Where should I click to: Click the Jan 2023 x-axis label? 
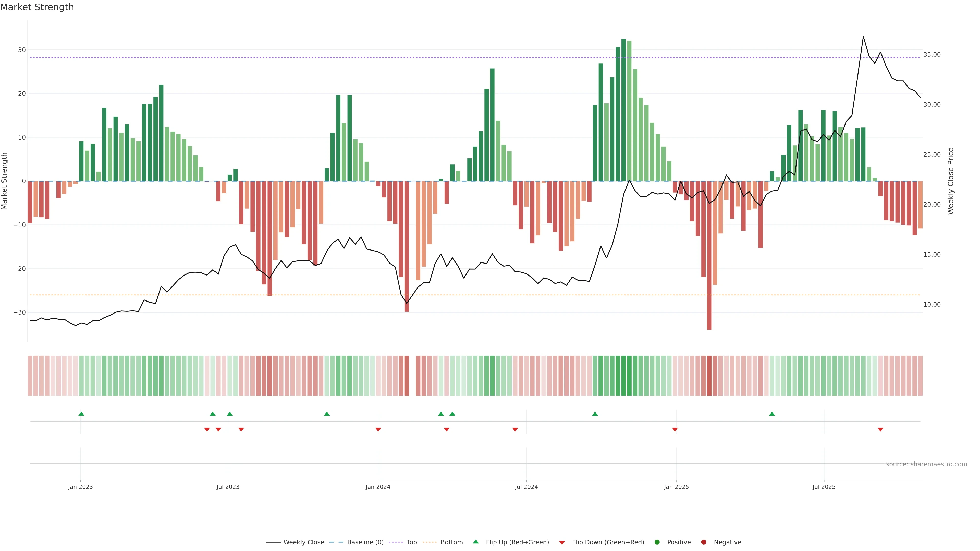point(80,487)
